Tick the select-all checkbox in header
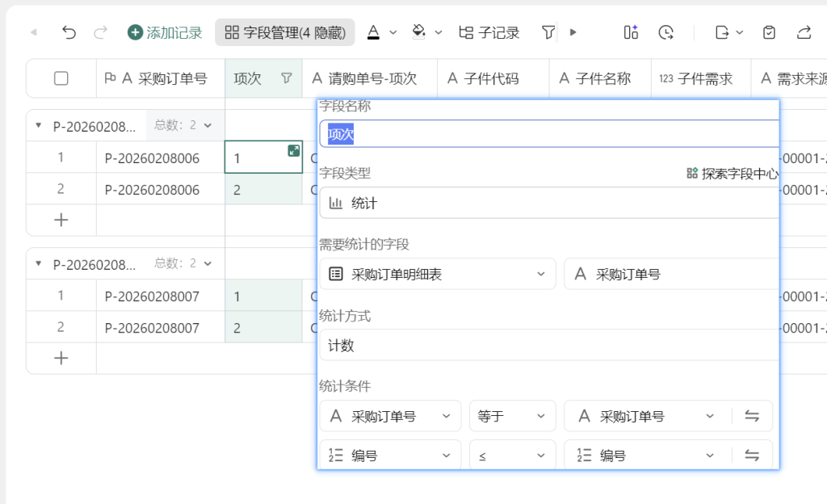 [61, 78]
